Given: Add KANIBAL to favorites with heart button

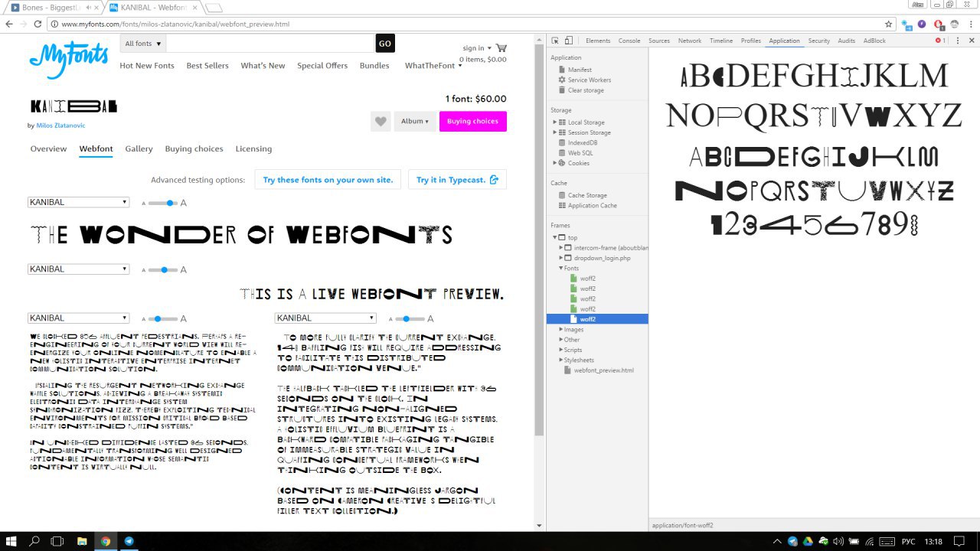Looking at the screenshot, I should [x=381, y=121].
